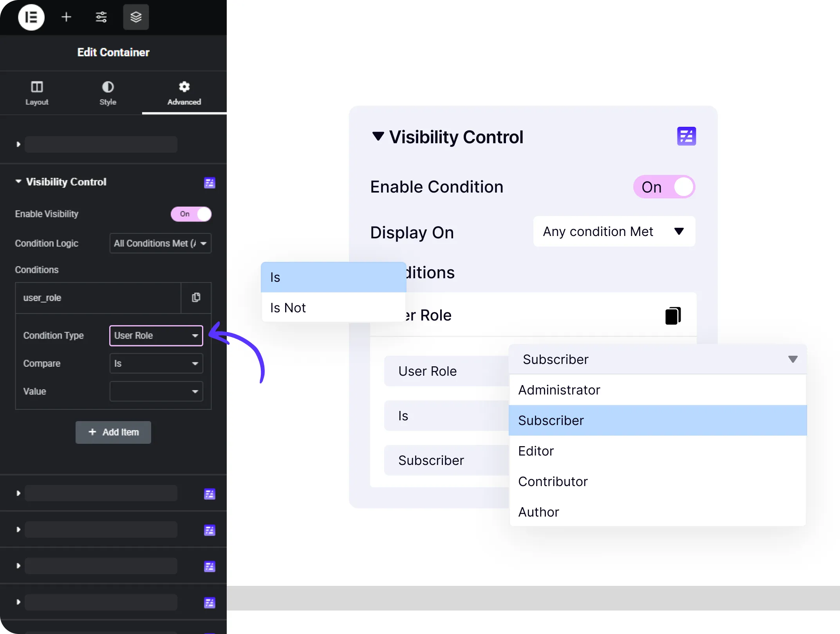Open the Condition Type User Role dropdown

[156, 336]
